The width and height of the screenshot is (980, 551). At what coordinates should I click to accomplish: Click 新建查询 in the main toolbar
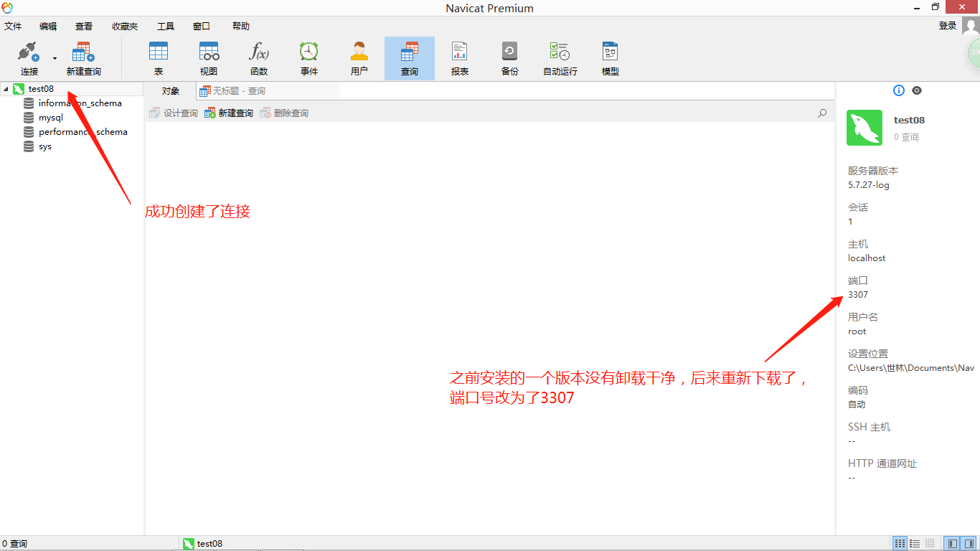(83, 58)
